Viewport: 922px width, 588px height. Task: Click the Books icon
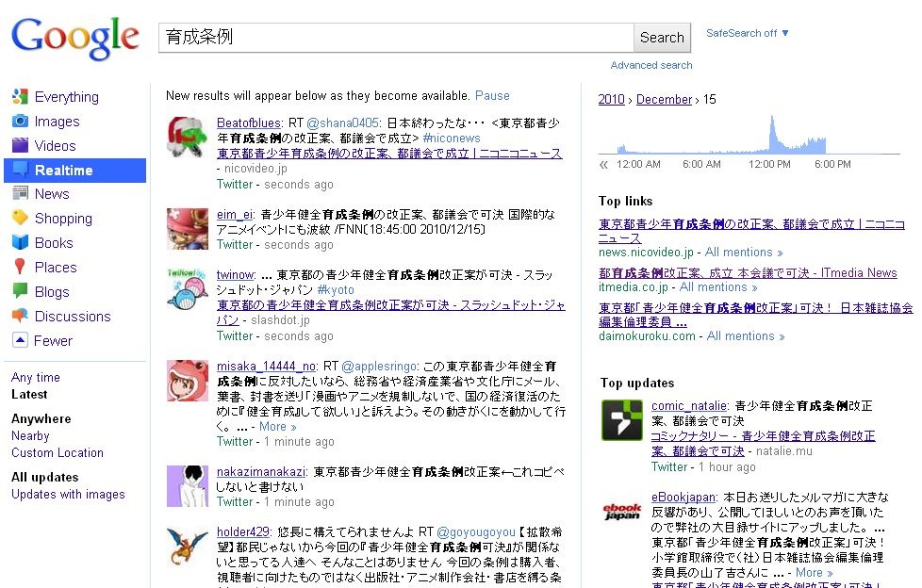[x=20, y=242]
